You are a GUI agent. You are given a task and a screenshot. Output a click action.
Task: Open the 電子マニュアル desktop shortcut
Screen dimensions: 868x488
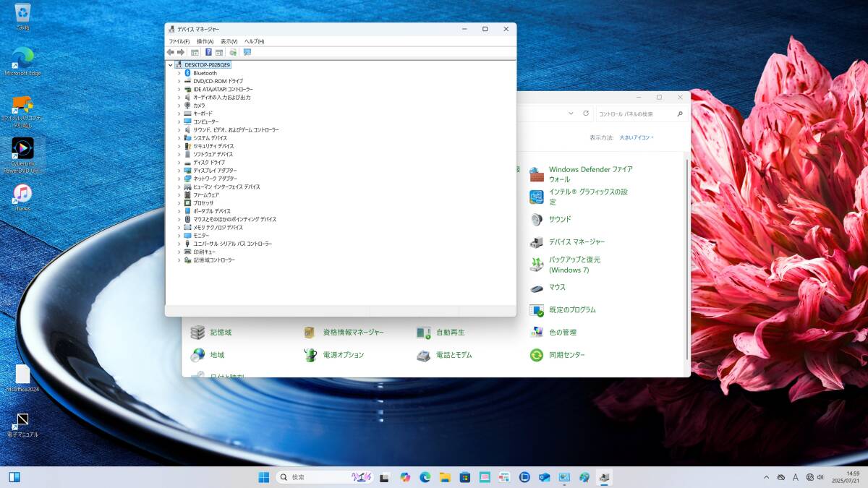(23, 425)
